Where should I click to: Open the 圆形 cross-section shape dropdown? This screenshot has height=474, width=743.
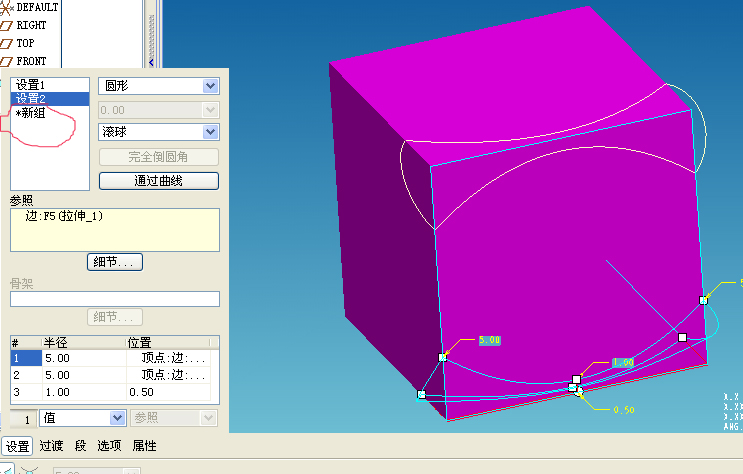[x=210, y=86]
